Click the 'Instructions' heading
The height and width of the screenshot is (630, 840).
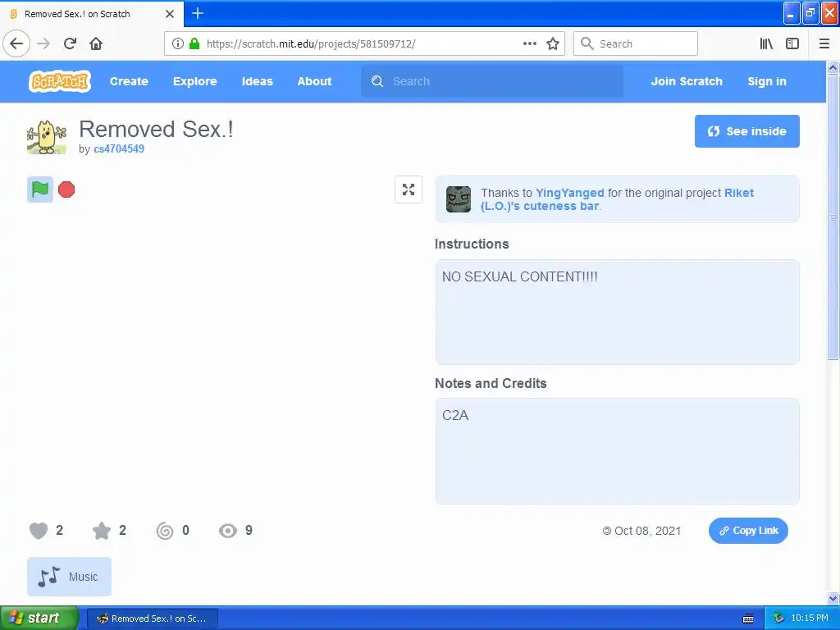(x=472, y=244)
